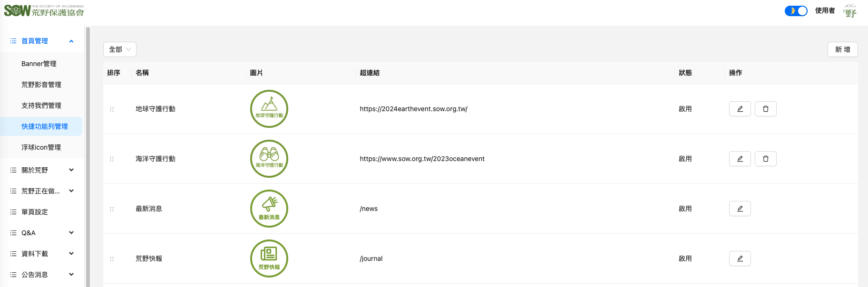Delete the 海洋守護行動 entry

tap(765, 159)
